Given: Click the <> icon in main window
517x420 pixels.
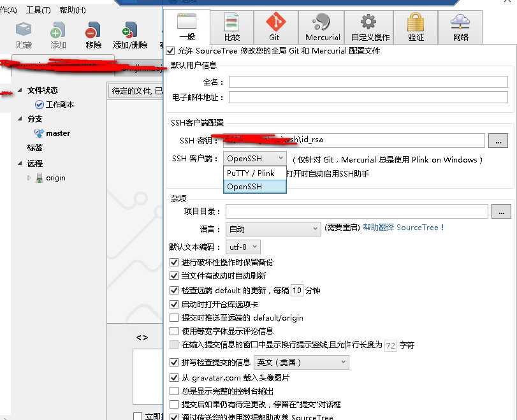Looking at the screenshot, I should point(142,338).
